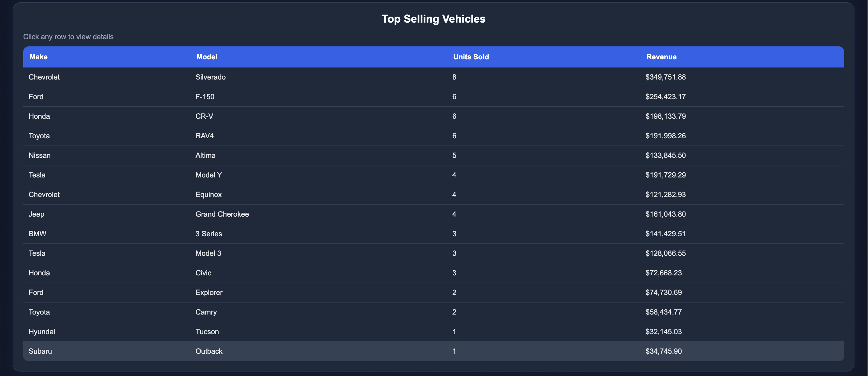Screen dimensions: 868x376
Task: Open the Chevrolet Silverado row
Action: coord(433,77)
